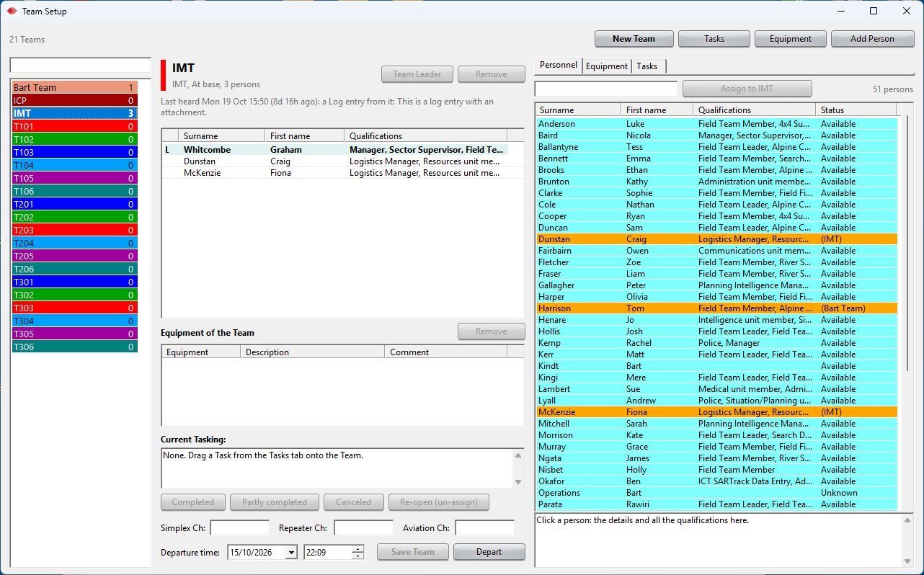The height and width of the screenshot is (575, 924).
Task: Switch to the Equipment tab
Action: (x=606, y=66)
